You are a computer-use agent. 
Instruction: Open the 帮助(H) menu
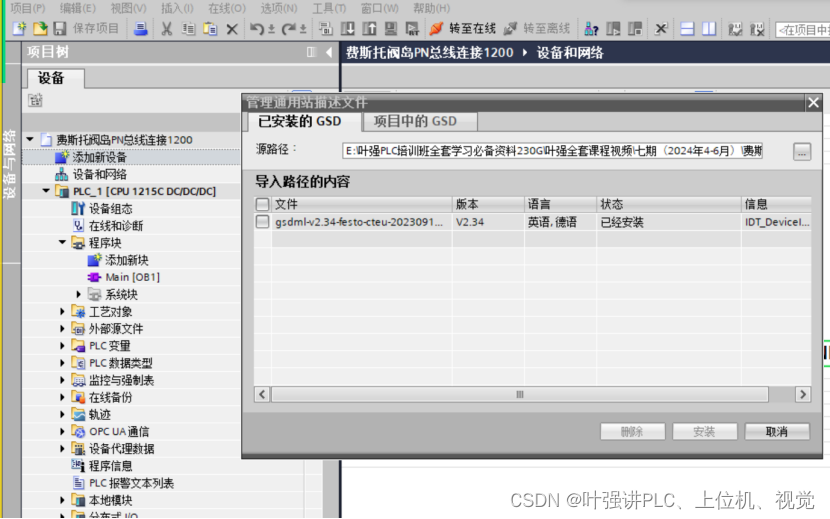point(431,8)
